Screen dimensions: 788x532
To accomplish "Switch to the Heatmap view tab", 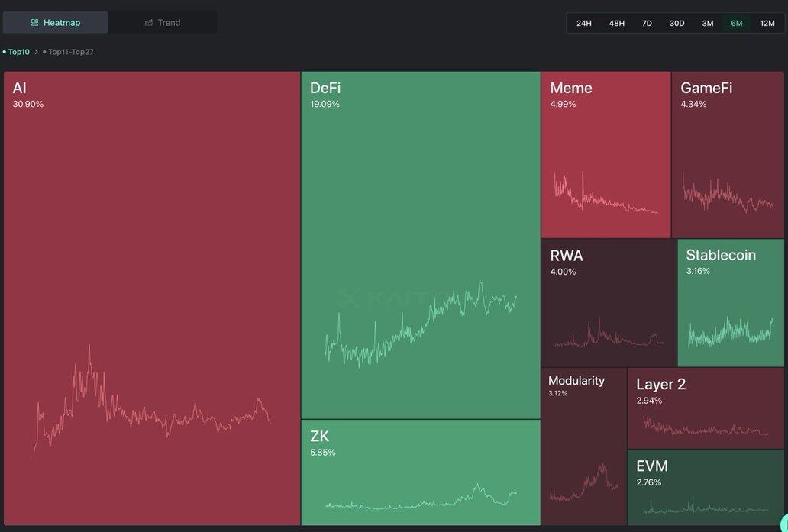I will [x=55, y=23].
